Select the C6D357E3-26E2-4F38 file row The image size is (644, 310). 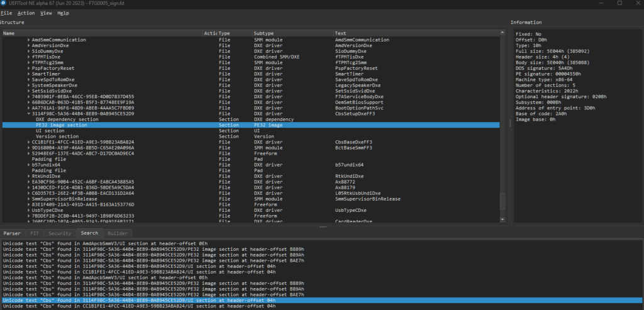(251, 193)
